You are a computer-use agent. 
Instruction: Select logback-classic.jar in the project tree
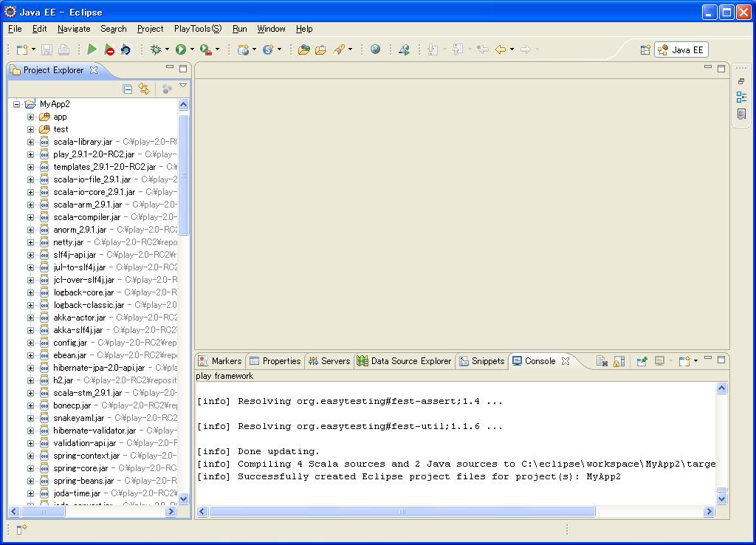click(x=89, y=305)
